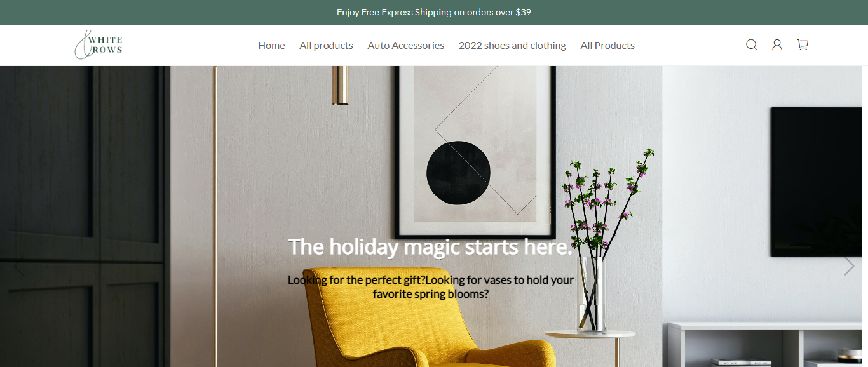Viewport: 868px width, 367px height.
Task: Click the dark cabinet doors in banner
Action: tap(83, 216)
